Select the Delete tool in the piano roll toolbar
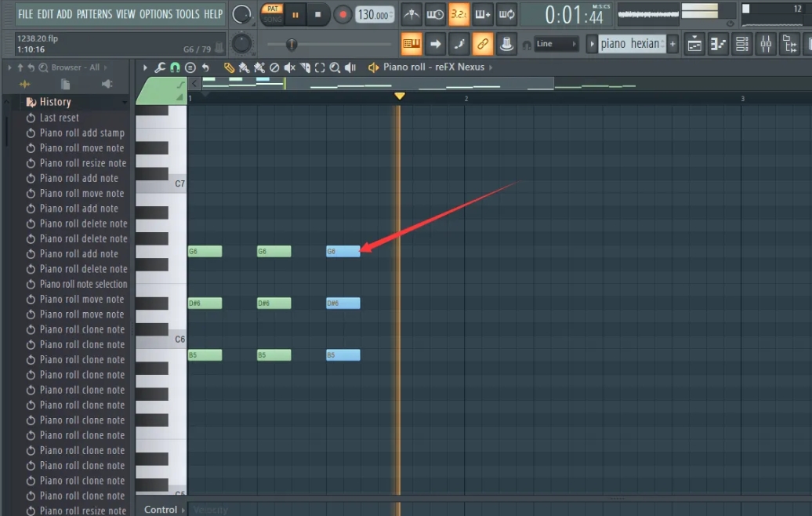Screen dimensions: 812x516 coord(274,67)
